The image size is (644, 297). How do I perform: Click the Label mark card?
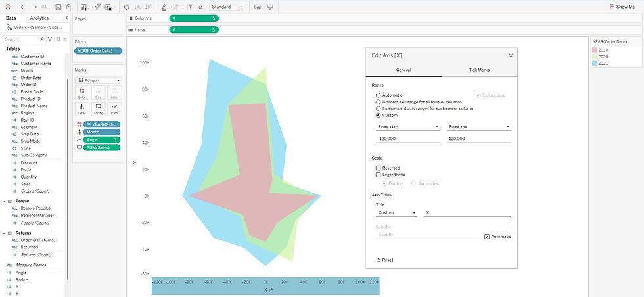point(114,93)
